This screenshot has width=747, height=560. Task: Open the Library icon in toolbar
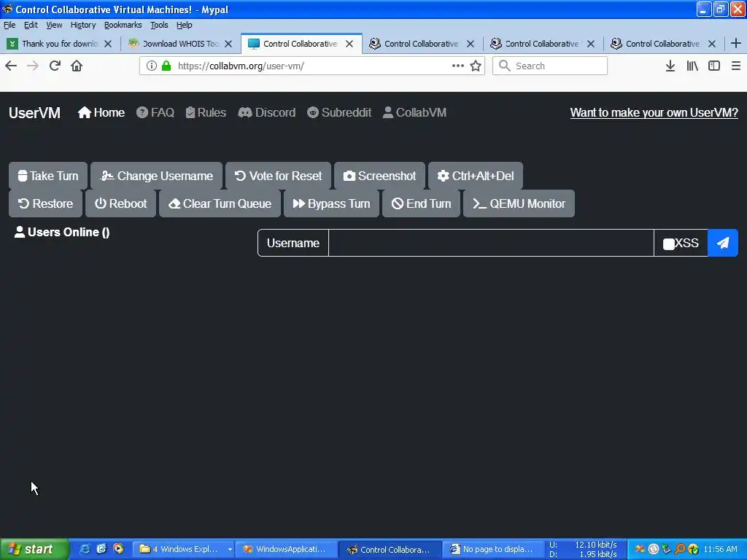(692, 66)
